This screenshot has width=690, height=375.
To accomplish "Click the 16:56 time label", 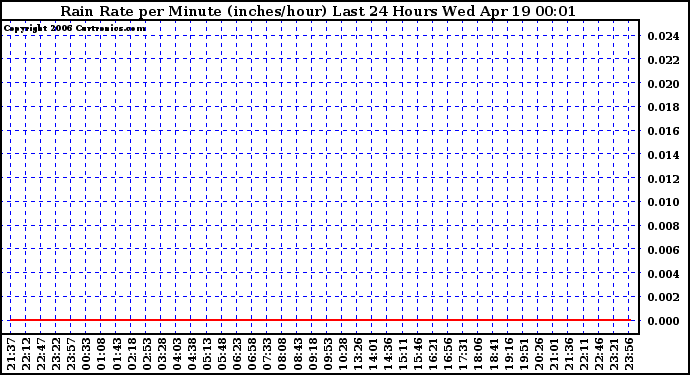I will (448, 354).
